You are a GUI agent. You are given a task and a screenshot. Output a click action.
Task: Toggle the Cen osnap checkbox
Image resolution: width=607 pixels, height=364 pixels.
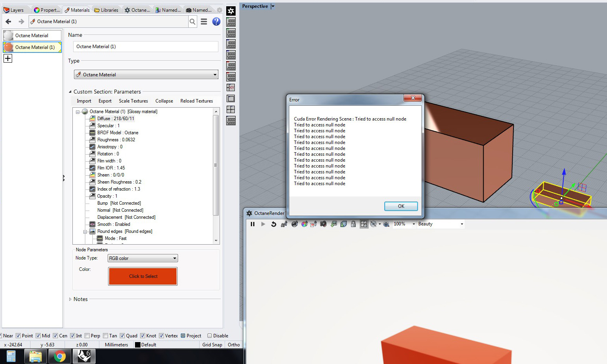(x=55, y=336)
